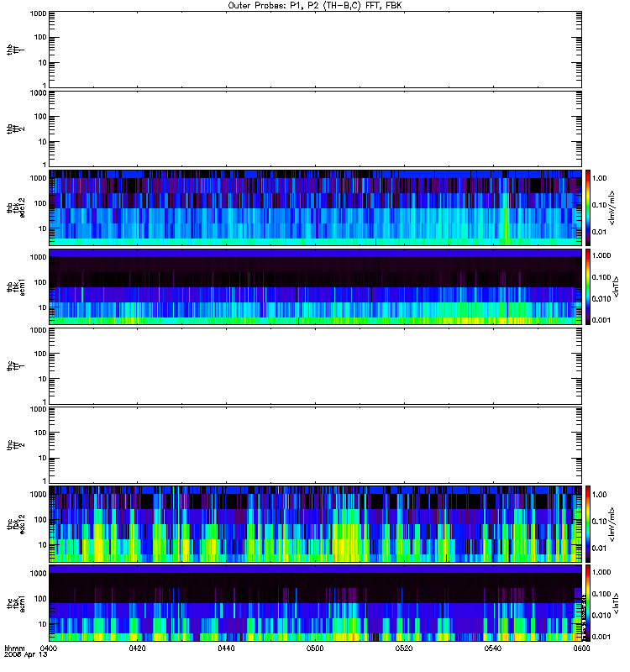Select the empty 'thb fff 1' plot panel
630x672 pixels.
[315, 50]
